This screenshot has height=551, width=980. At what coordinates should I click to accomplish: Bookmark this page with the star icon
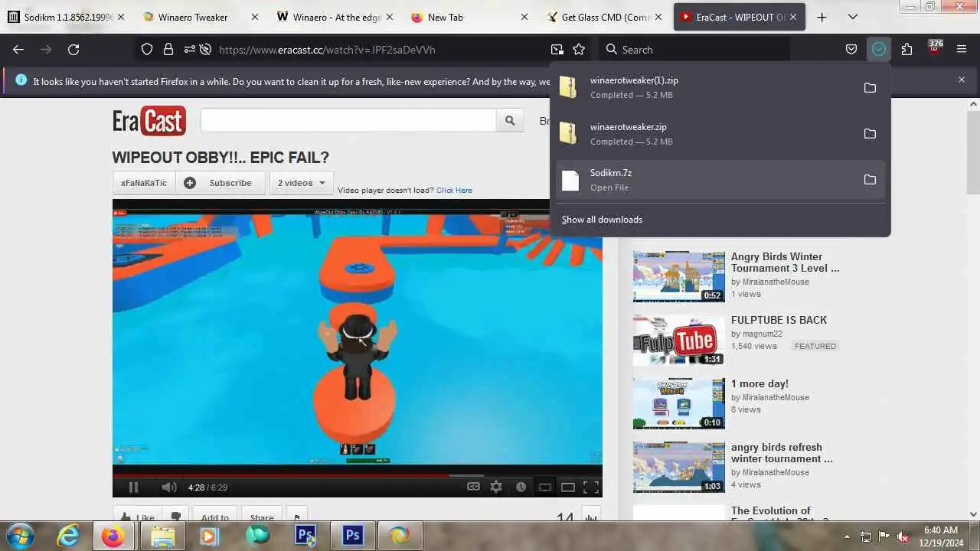579,49
